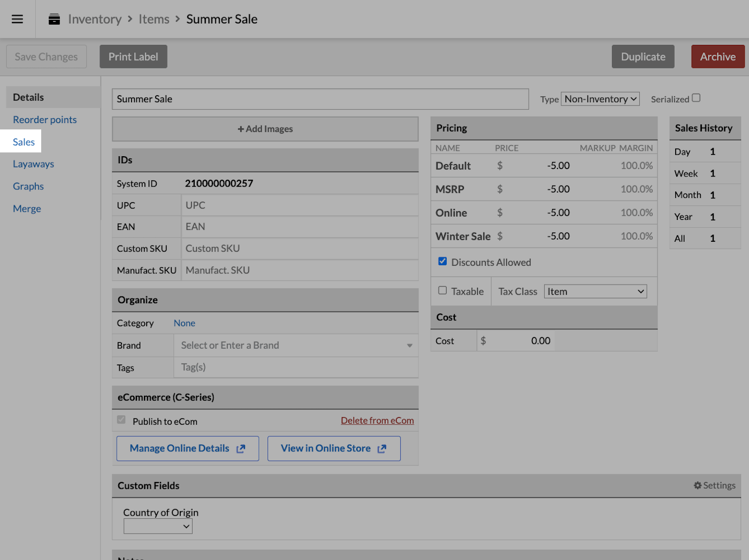This screenshot has height=560, width=749.
Task: Go to Inventory breadcrumb
Action: click(x=95, y=19)
